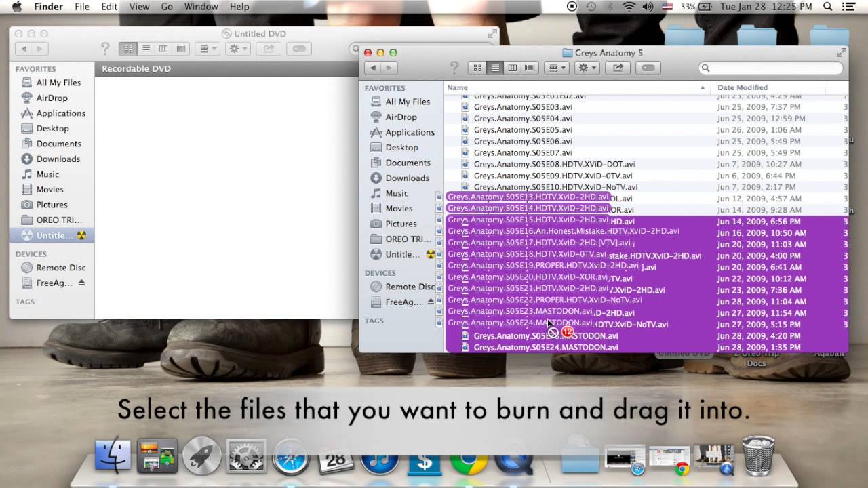Click burn icon beside Untitle... in Greys Anatomy 5 sidebar
The width and height of the screenshot is (868, 488).
[x=431, y=254]
